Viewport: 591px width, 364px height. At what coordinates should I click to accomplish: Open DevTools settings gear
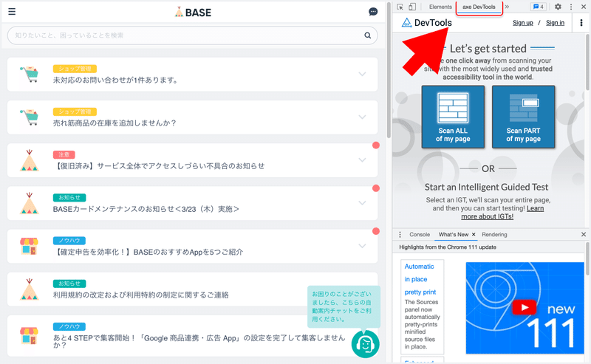(x=558, y=7)
